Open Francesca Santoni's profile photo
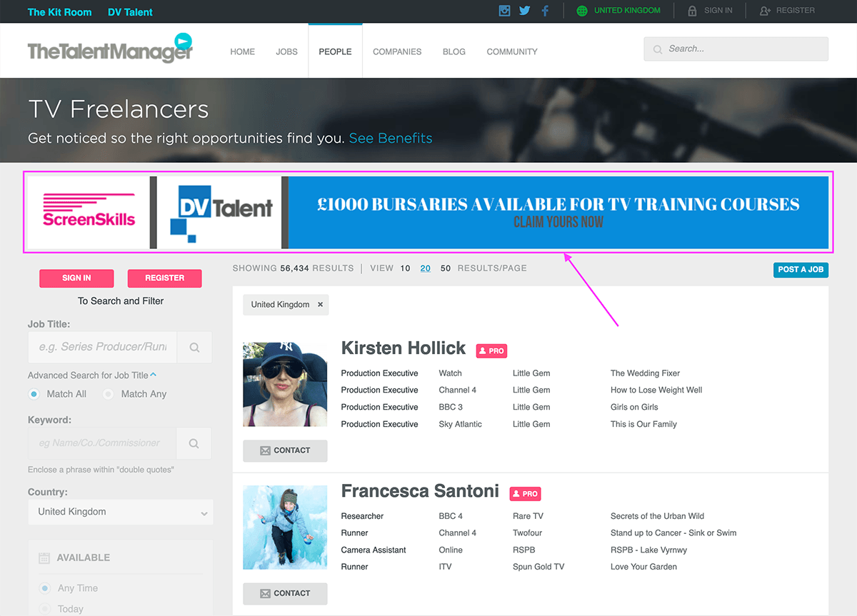 coord(285,527)
